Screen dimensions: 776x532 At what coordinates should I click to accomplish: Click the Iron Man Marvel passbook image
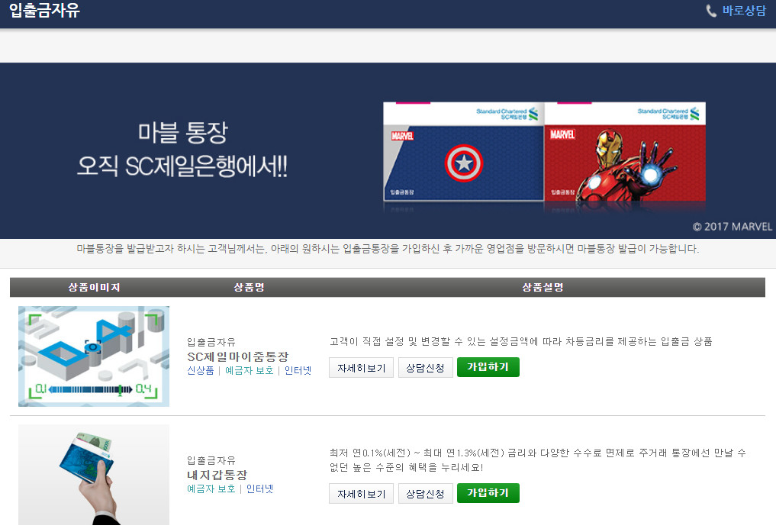point(625,152)
